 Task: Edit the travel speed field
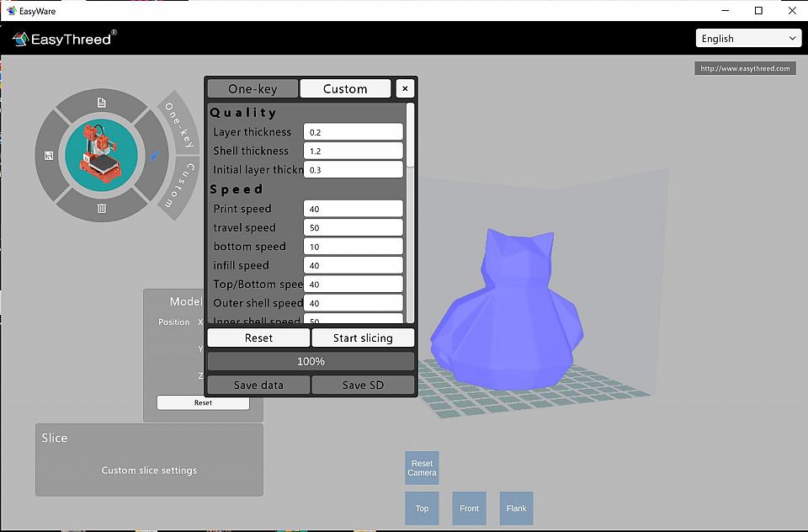click(x=353, y=227)
